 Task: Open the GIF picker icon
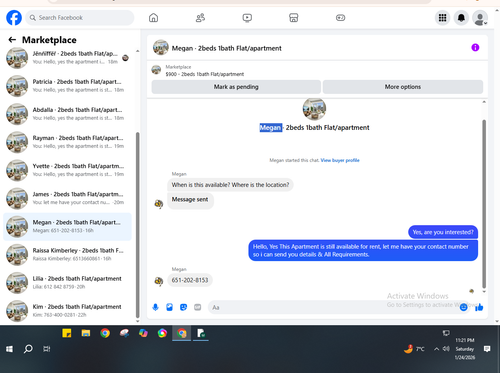(x=198, y=307)
